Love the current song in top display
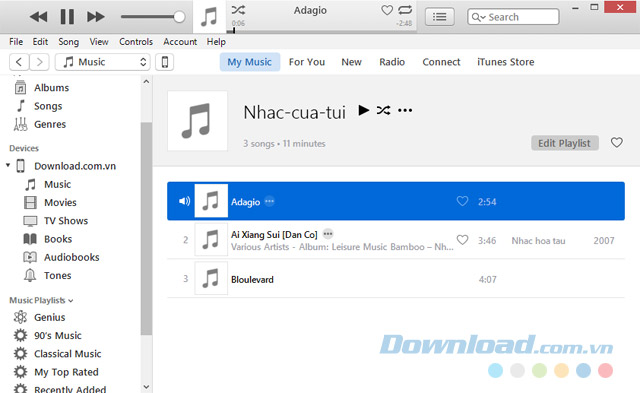 (387, 10)
